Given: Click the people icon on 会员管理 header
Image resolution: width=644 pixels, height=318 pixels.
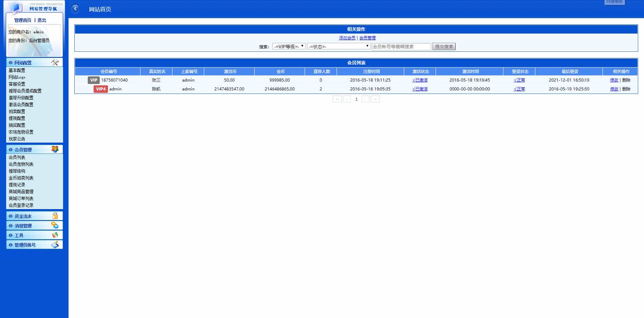Looking at the screenshot, I should [x=55, y=149].
